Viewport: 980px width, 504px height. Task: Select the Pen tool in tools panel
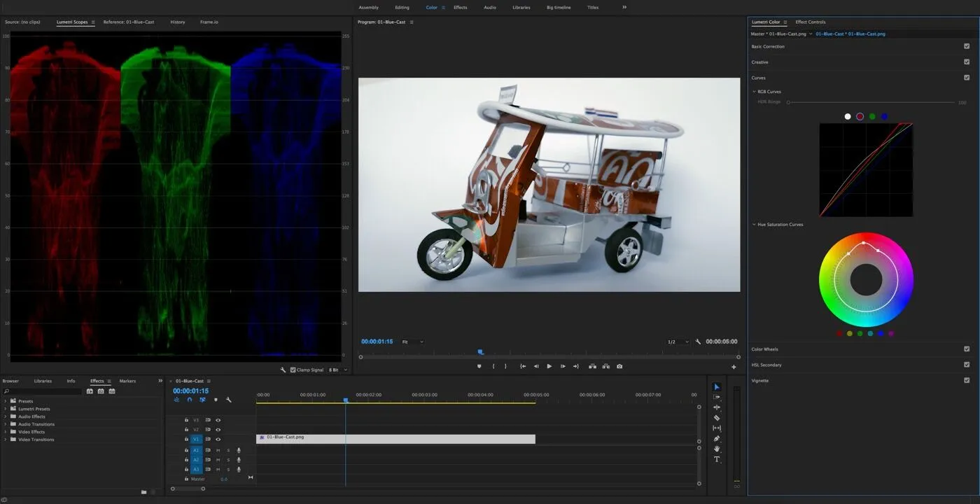[717, 439]
